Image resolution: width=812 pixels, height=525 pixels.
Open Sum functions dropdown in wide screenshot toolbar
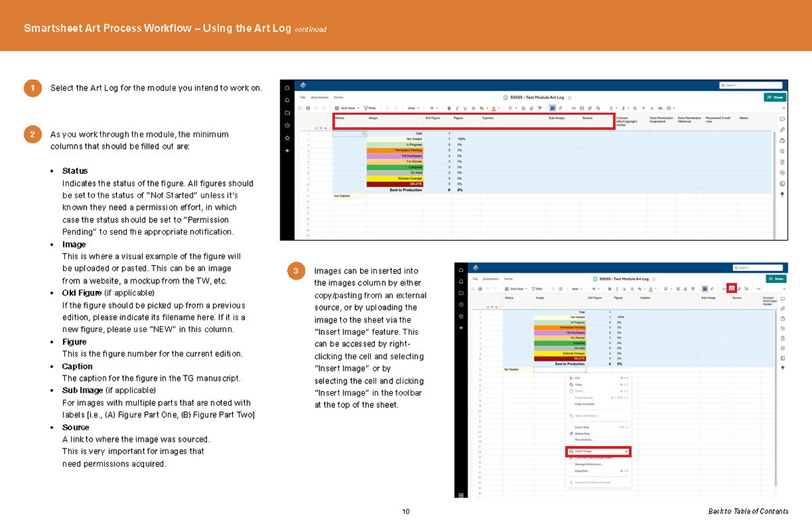[613, 108]
